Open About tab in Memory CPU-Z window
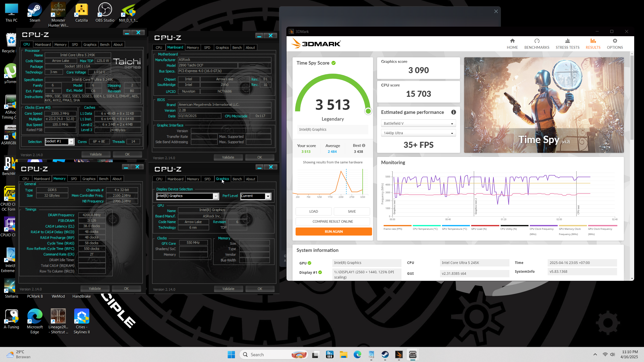This screenshot has height=362, width=644. coord(117,179)
